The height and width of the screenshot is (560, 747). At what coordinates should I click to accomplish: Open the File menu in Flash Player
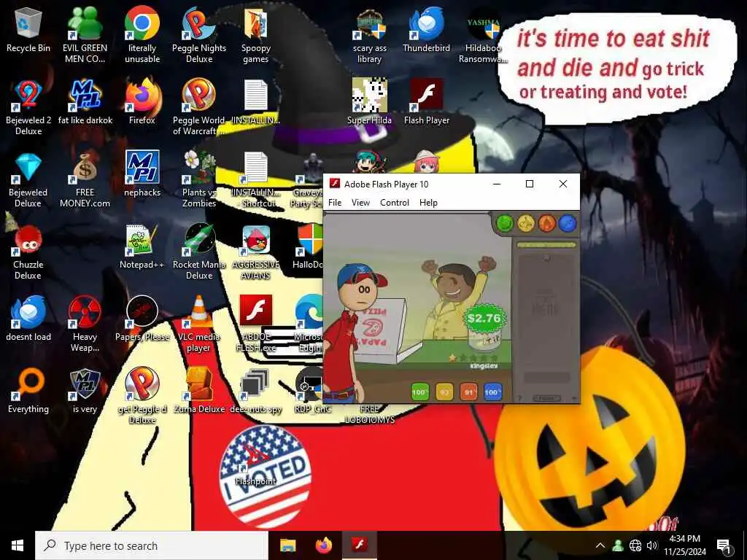pos(335,203)
